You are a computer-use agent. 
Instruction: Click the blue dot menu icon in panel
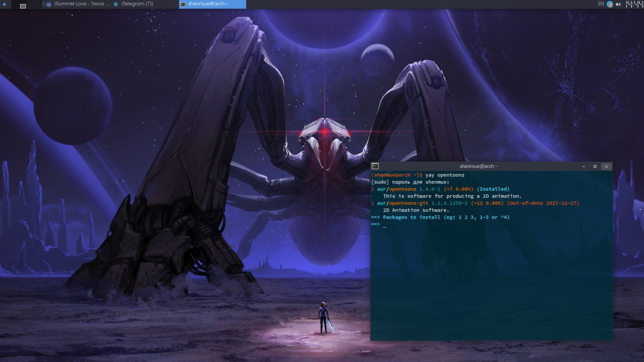click(x=4, y=5)
